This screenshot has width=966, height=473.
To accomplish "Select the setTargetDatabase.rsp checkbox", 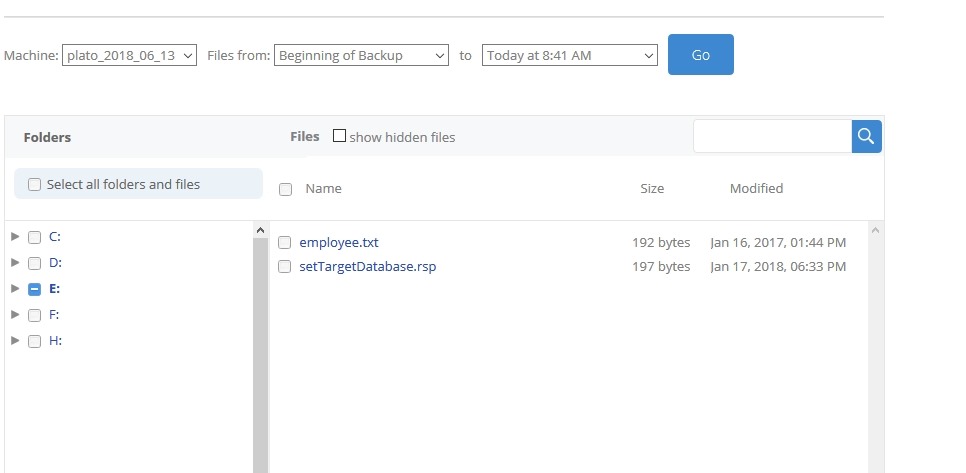I will click(x=285, y=267).
